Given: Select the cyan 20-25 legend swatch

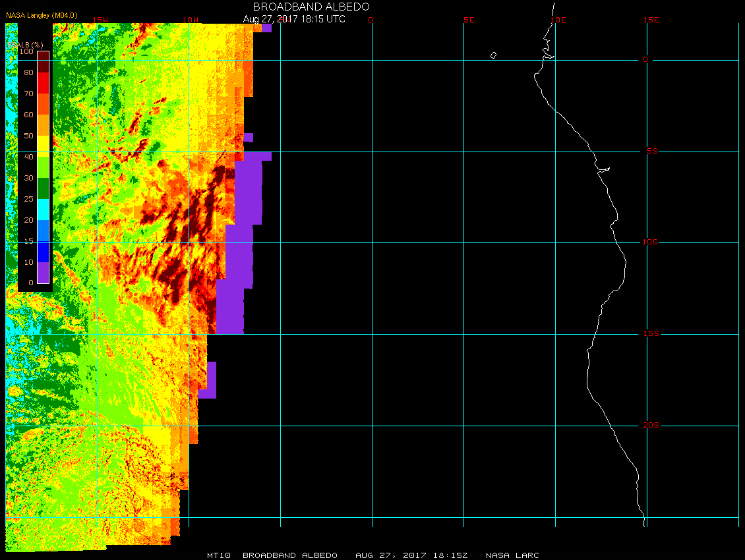Looking at the screenshot, I should tap(44, 210).
